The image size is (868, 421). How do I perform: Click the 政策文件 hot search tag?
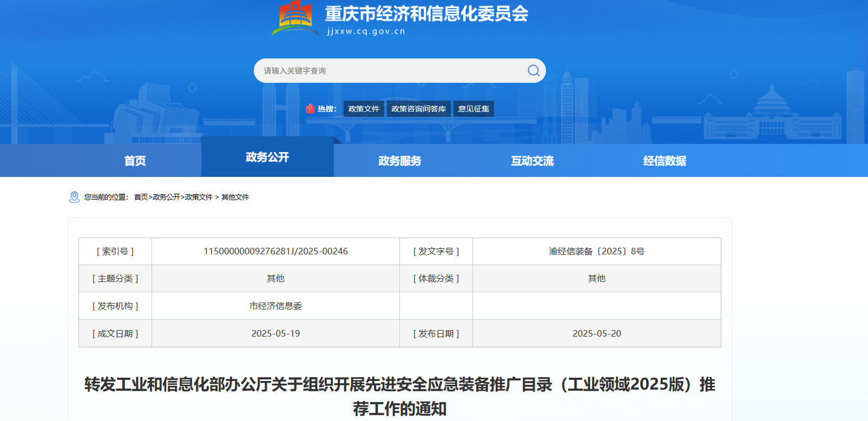point(364,109)
